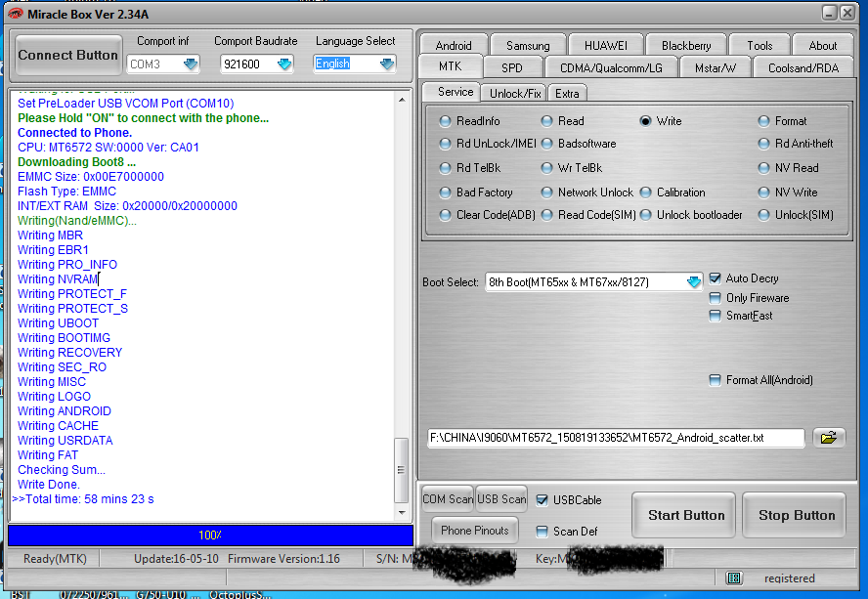Select the Rd UnLock/IMEI option
This screenshot has width=868, height=599.
(445, 144)
